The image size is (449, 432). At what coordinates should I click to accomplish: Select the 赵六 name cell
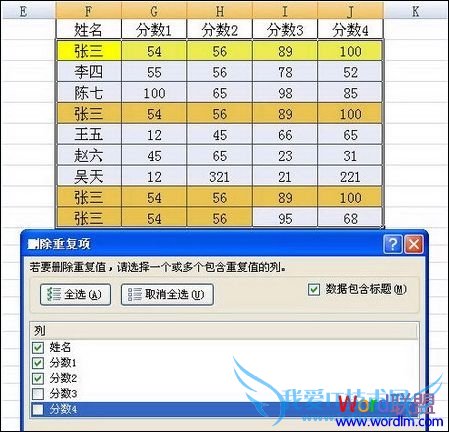(x=89, y=156)
